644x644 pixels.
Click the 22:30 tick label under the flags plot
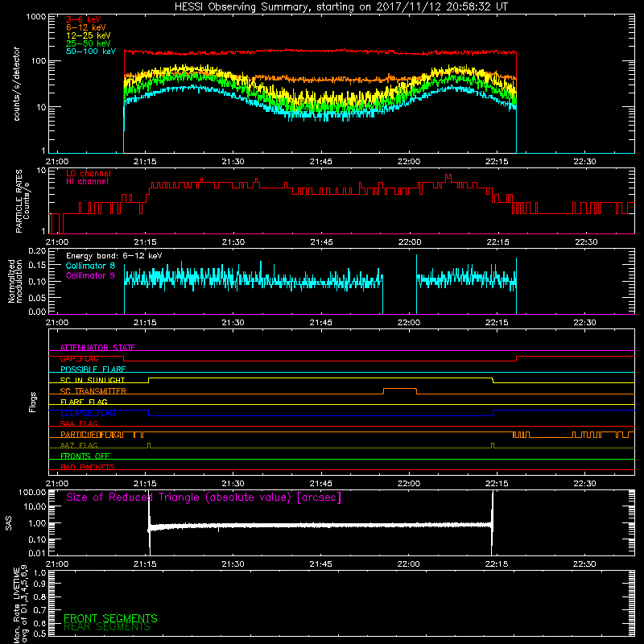584,484
